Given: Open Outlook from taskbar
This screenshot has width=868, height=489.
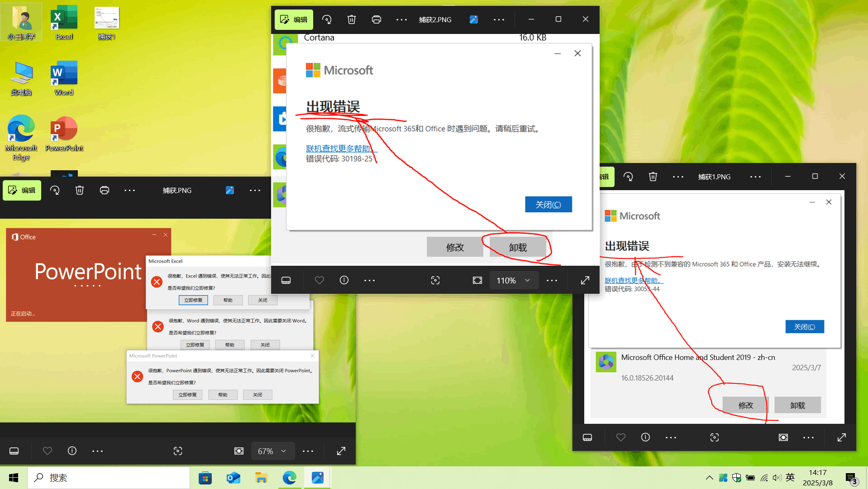Looking at the screenshot, I should click(x=234, y=478).
